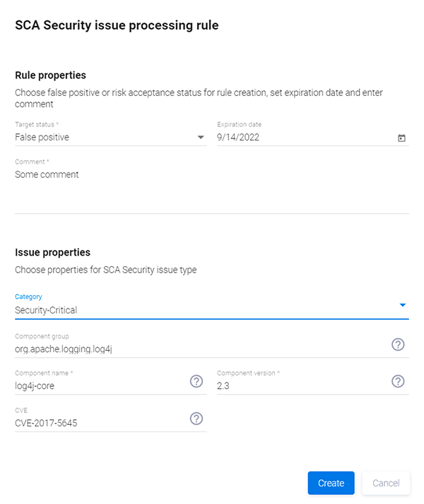Click help icon beside Component name

tap(196, 382)
